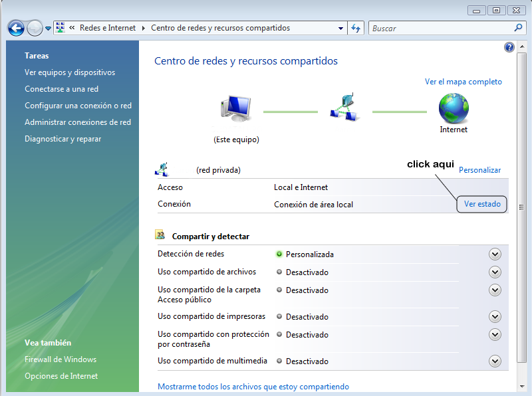Select 'Centro de redes y recursos compartidos' breadcrumb

coord(221,28)
